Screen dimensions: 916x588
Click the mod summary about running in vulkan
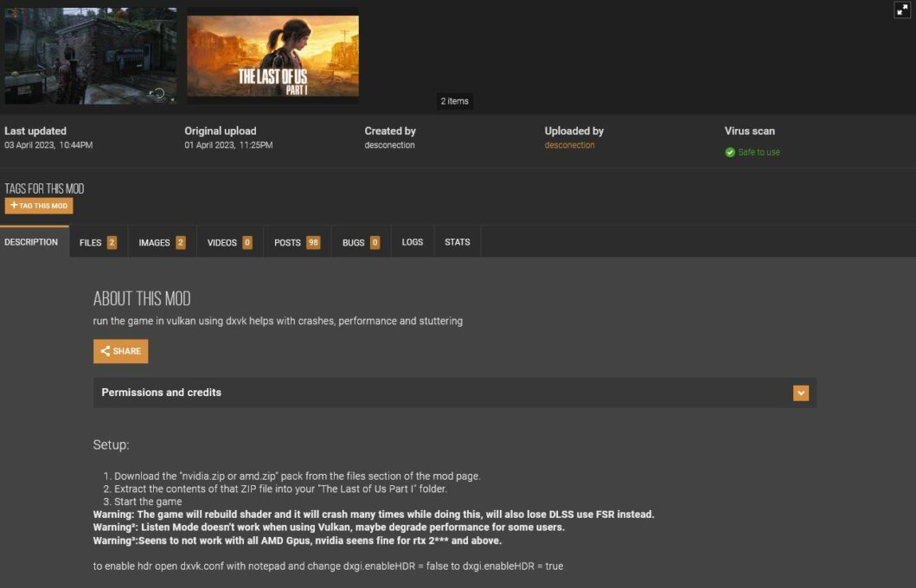(278, 321)
